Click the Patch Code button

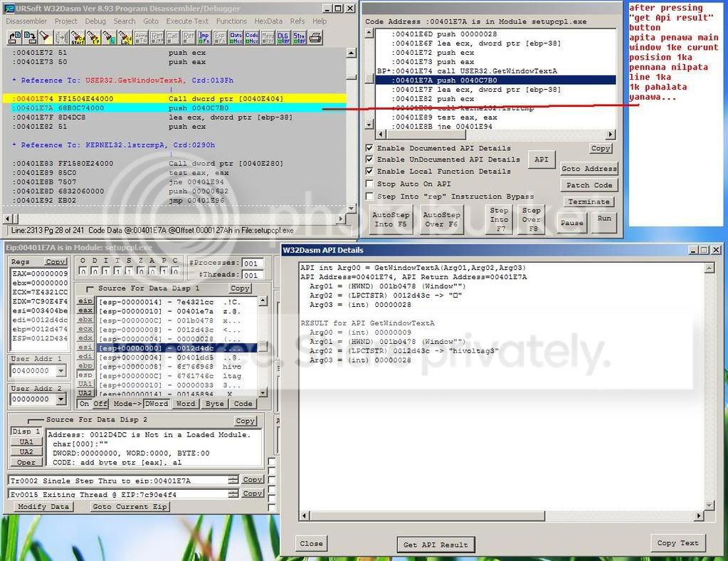pyautogui.click(x=589, y=185)
